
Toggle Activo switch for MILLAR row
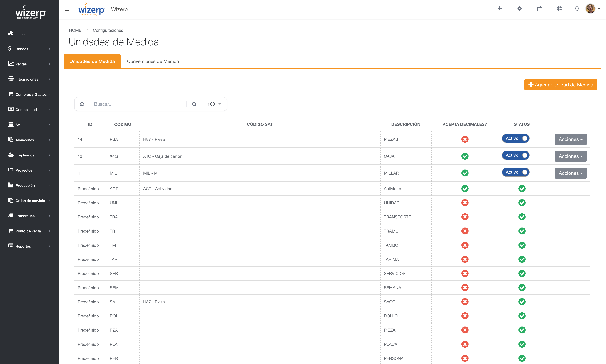(515, 172)
